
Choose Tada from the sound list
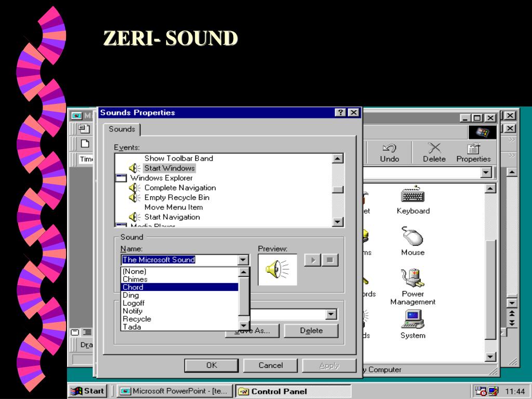coord(179,327)
